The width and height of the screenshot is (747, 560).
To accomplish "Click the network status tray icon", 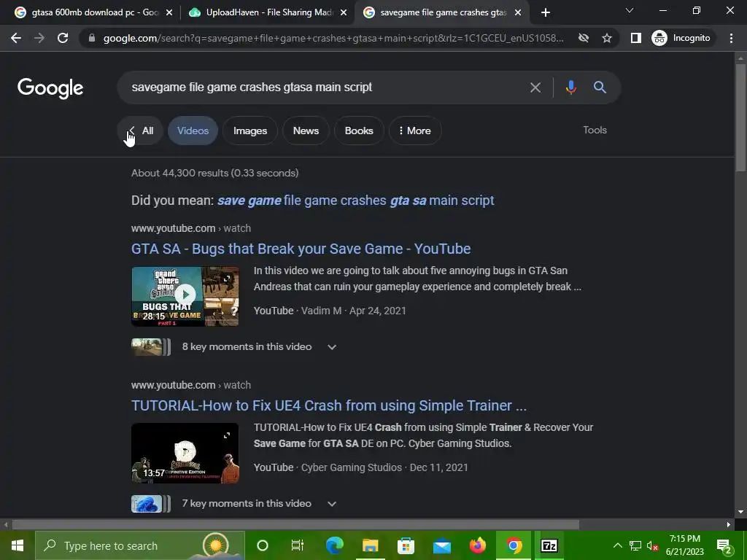I will pyautogui.click(x=635, y=545).
